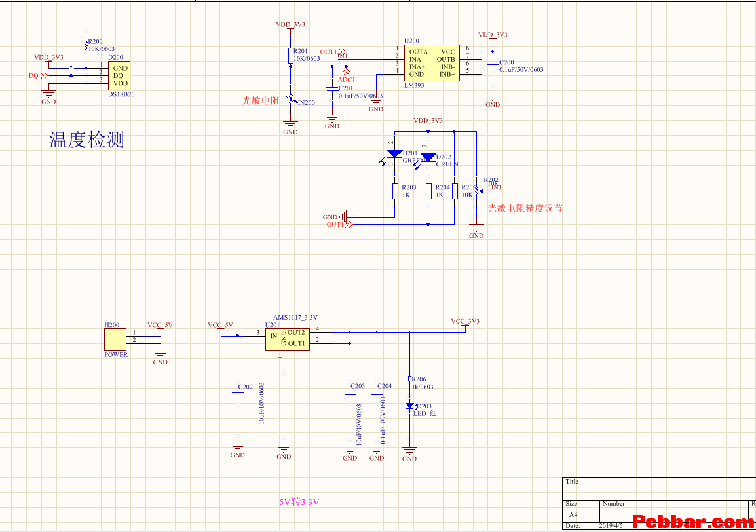Select the OUT1 port below R203
The width and height of the screenshot is (756, 532).
[339, 224]
